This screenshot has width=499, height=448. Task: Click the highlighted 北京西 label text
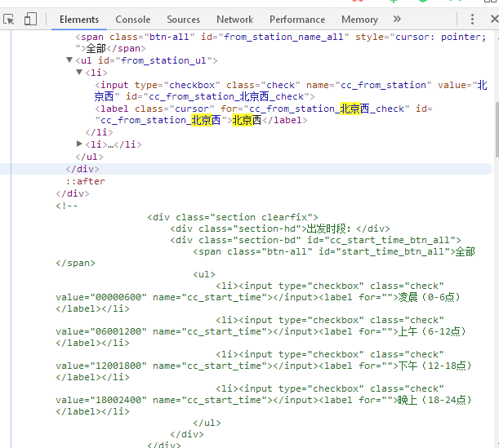pyautogui.click(x=247, y=121)
